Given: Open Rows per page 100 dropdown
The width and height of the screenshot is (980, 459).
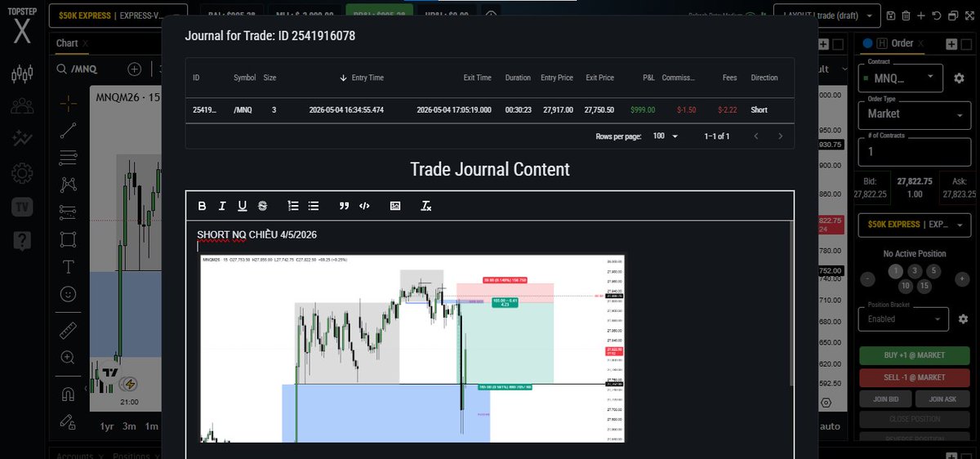Looking at the screenshot, I should tap(666, 136).
